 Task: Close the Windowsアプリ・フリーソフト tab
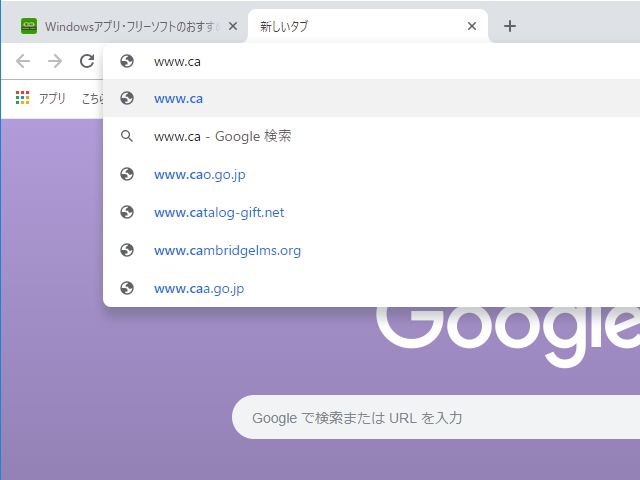pyautogui.click(x=233, y=26)
